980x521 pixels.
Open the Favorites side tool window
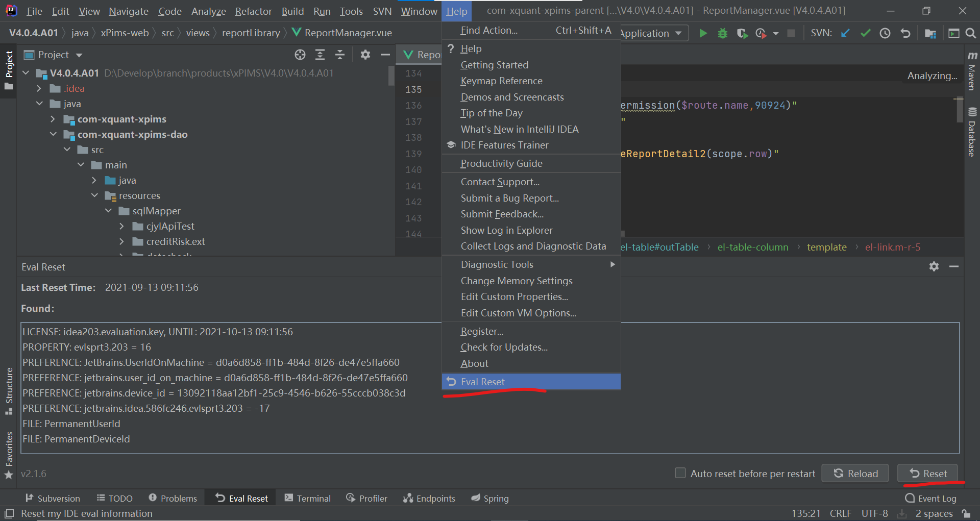click(9, 456)
